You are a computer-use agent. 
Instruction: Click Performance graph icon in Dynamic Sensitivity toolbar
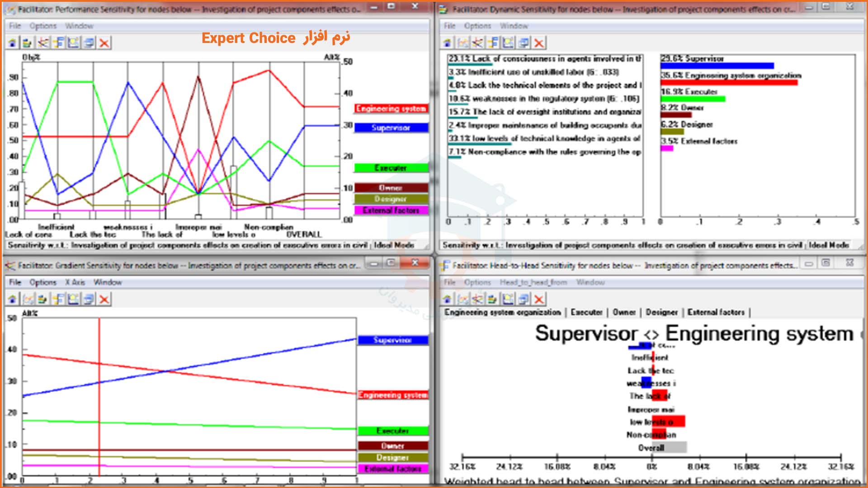click(463, 43)
